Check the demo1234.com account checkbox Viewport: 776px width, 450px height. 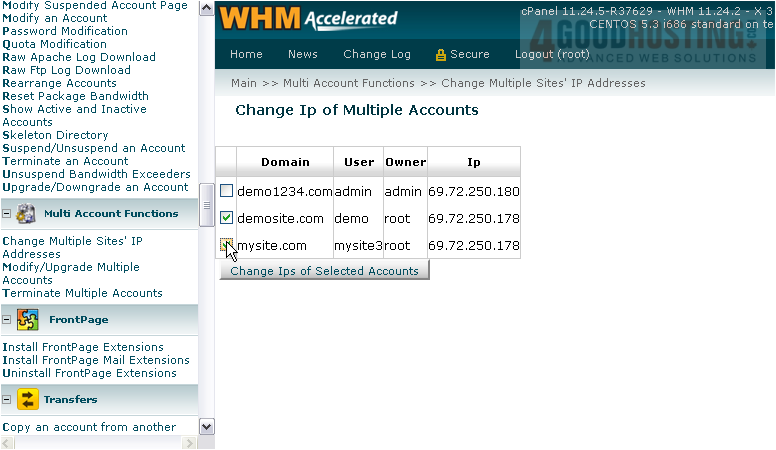coord(227,191)
